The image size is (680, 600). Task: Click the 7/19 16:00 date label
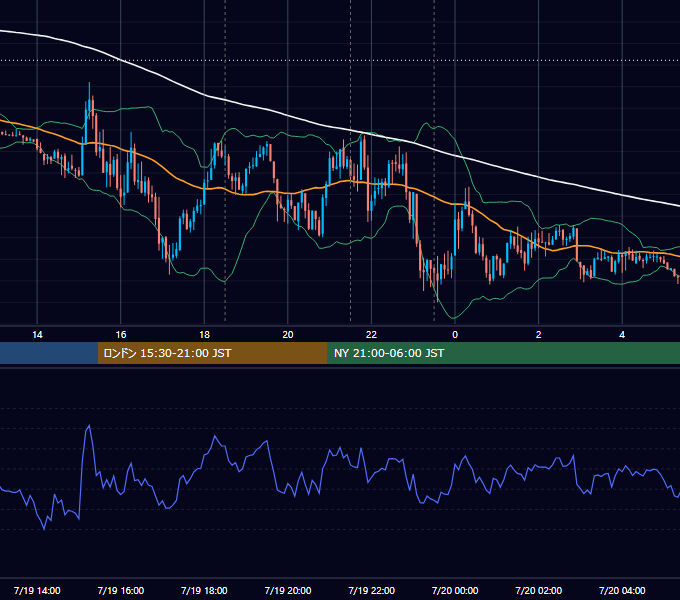coord(121,590)
